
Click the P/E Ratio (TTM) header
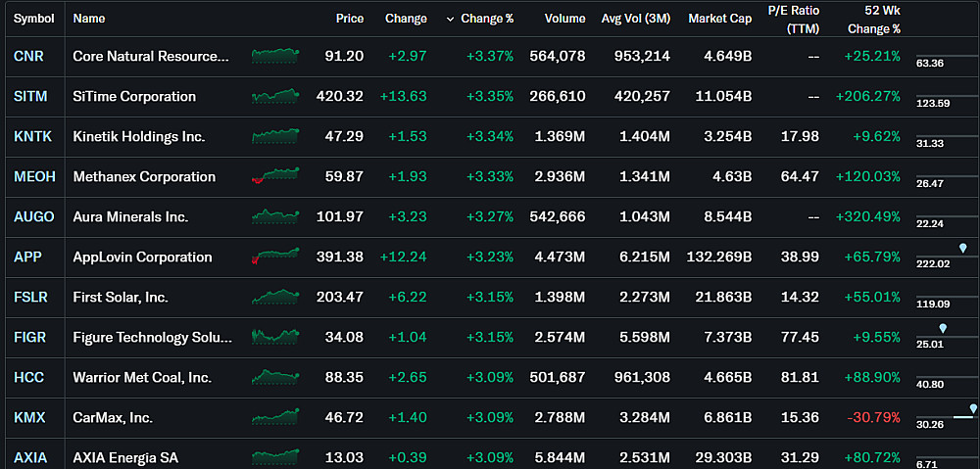794,19
